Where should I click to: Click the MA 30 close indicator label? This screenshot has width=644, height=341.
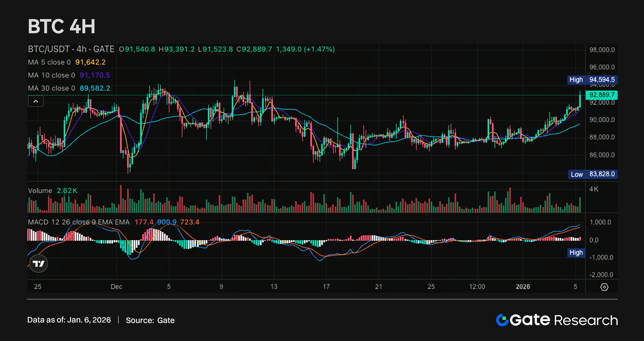click(52, 88)
